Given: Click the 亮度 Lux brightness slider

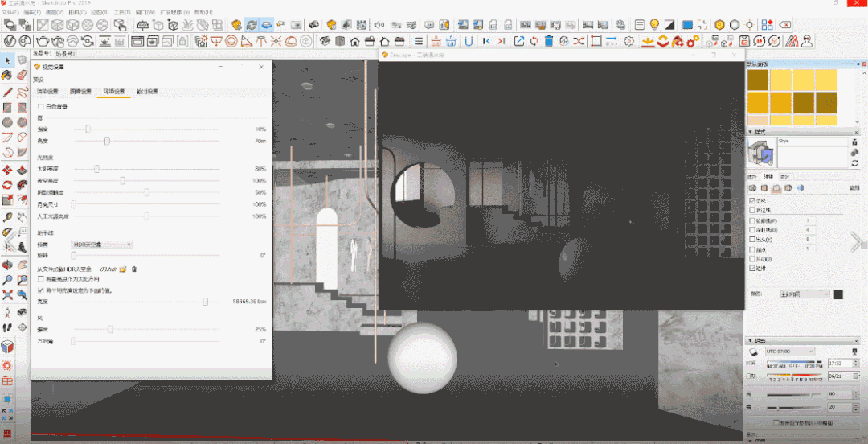Looking at the screenshot, I should pyautogui.click(x=147, y=302).
